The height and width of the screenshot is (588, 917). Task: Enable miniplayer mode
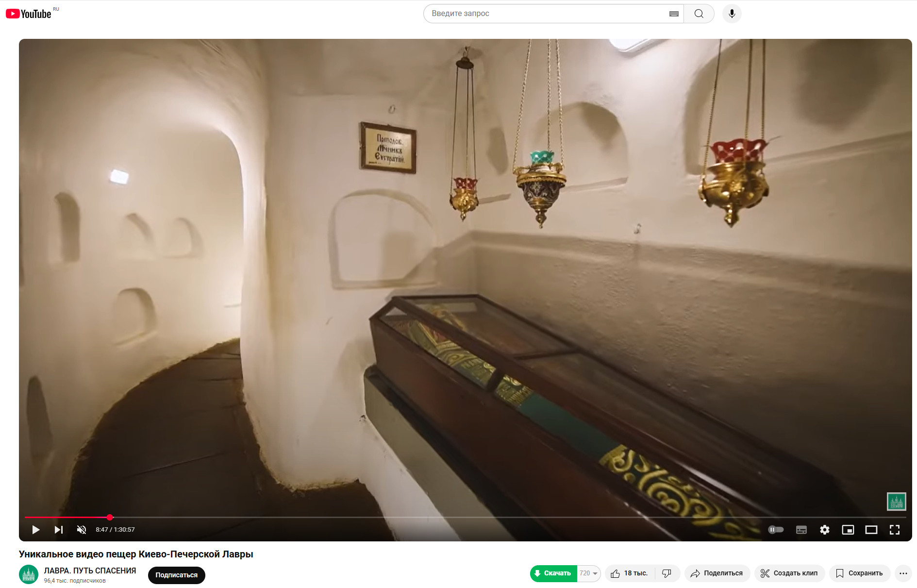[x=848, y=530]
